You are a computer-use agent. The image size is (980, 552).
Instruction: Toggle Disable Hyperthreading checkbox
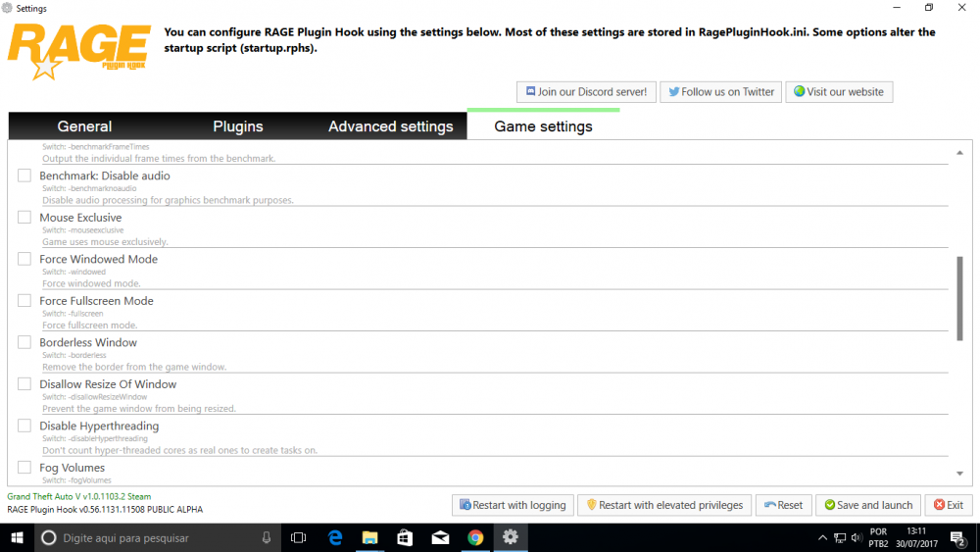(24, 426)
